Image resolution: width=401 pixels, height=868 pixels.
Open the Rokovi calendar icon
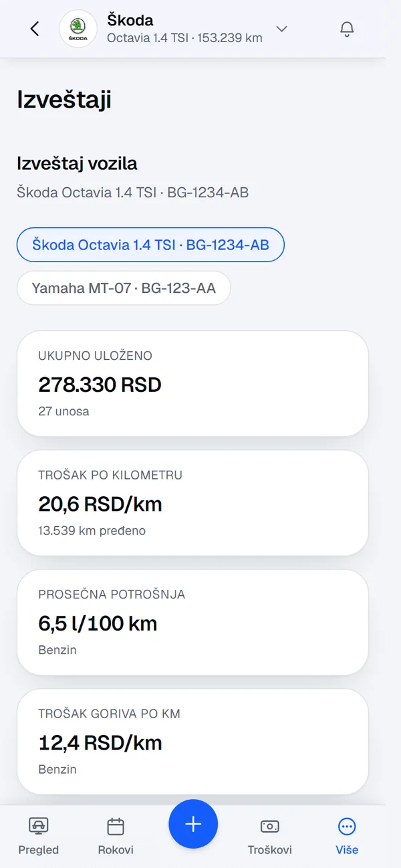point(116,827)
